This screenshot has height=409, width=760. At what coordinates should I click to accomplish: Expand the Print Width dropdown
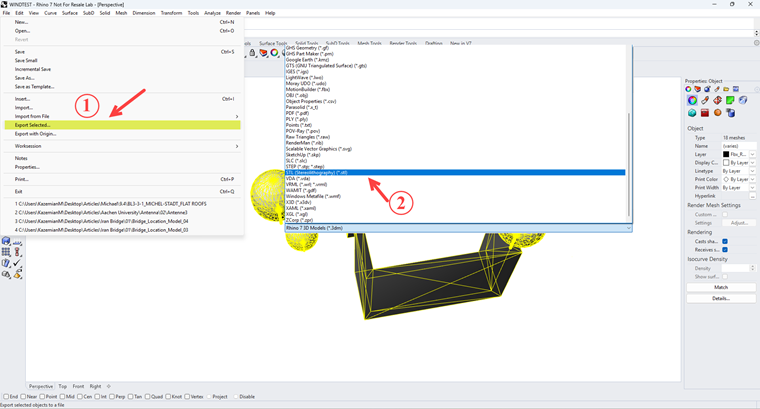[x=752, y=188]
